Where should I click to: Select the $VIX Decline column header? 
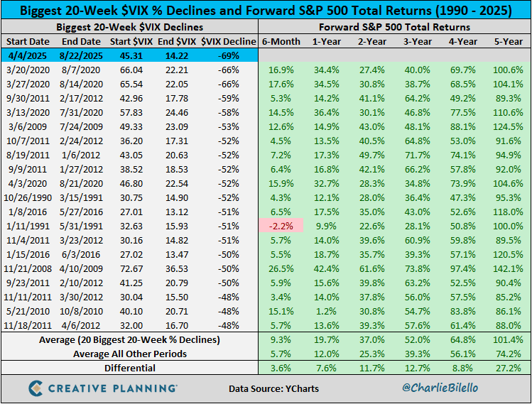pos(228,41)
